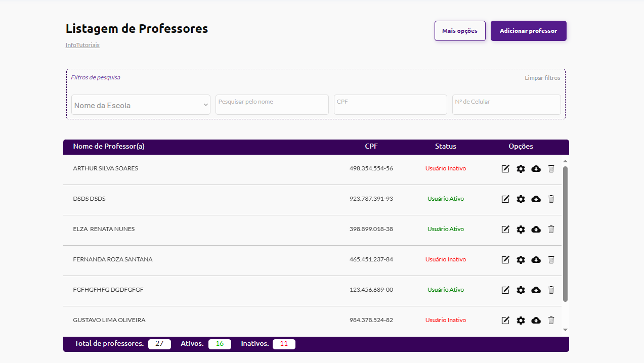Click the table's vertical scrollbar thumb
Viewport: 644px width, 363px height.
(x=566, y=234)
